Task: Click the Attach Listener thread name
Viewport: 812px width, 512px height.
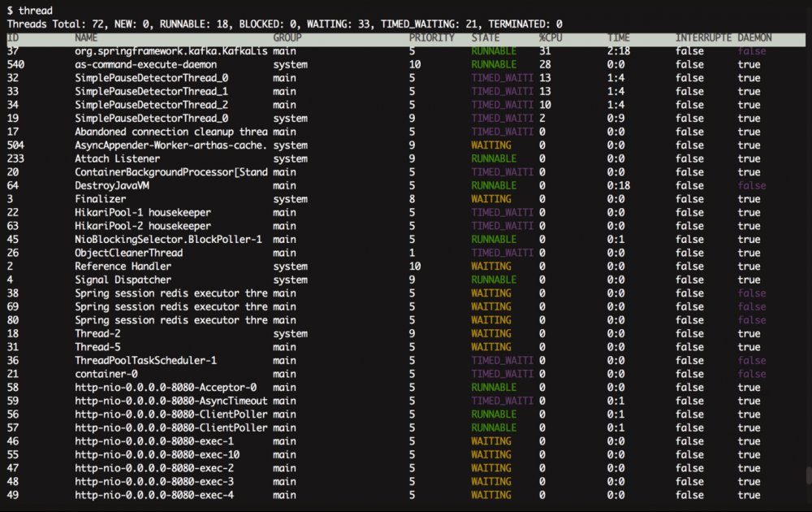Action: pyautogui.click(x=117, y=159)
